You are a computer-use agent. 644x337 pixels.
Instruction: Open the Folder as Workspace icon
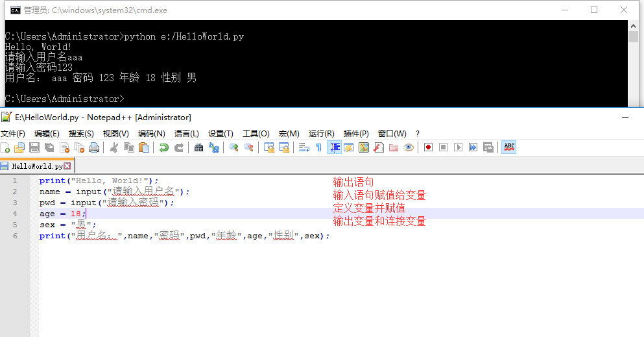point(394,147)
